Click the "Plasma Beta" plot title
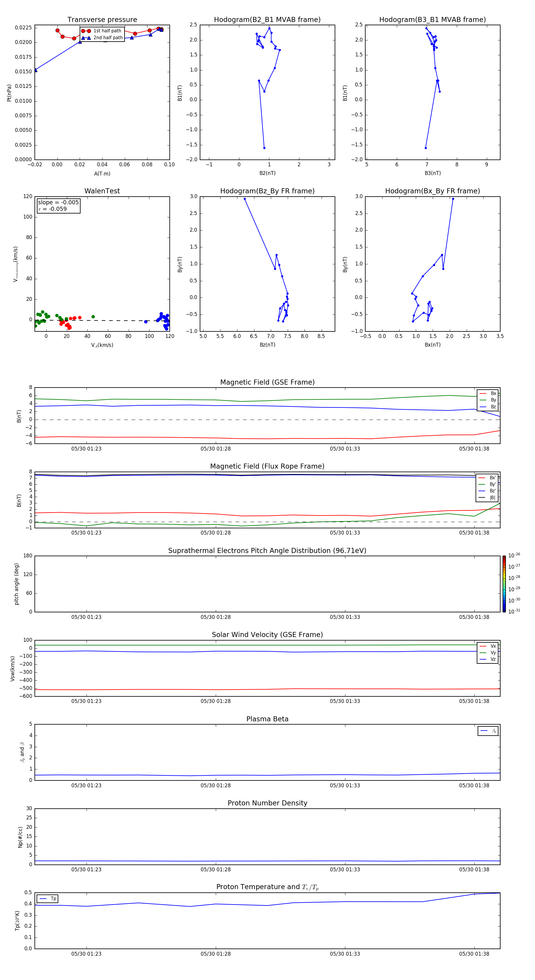Viewport: 535px width, 980px height. pos(267,719)
